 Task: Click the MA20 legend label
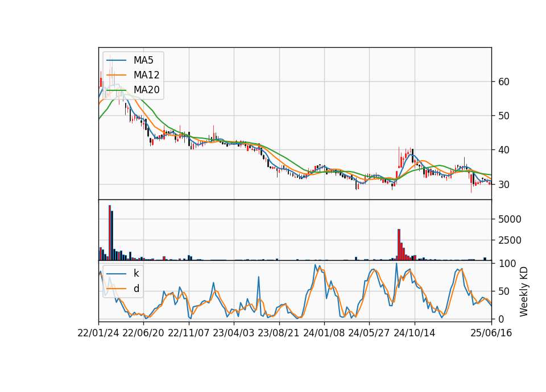tap(147, 90)
